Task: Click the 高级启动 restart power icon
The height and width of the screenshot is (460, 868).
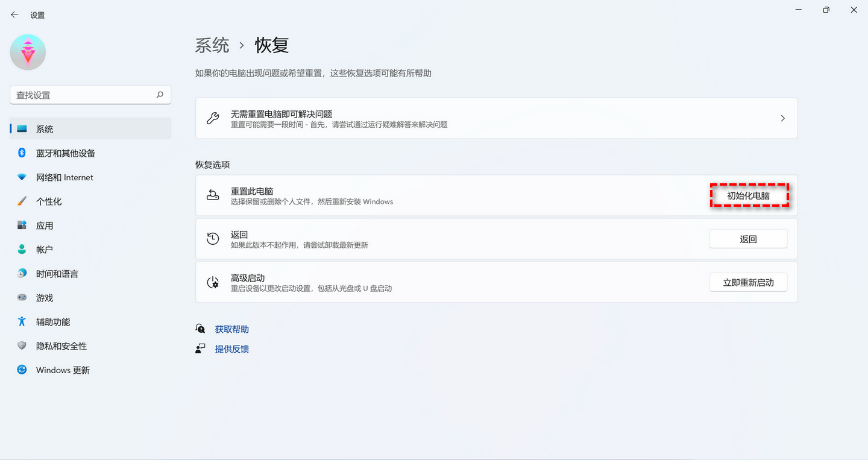Action: click(x=213, y=282)
